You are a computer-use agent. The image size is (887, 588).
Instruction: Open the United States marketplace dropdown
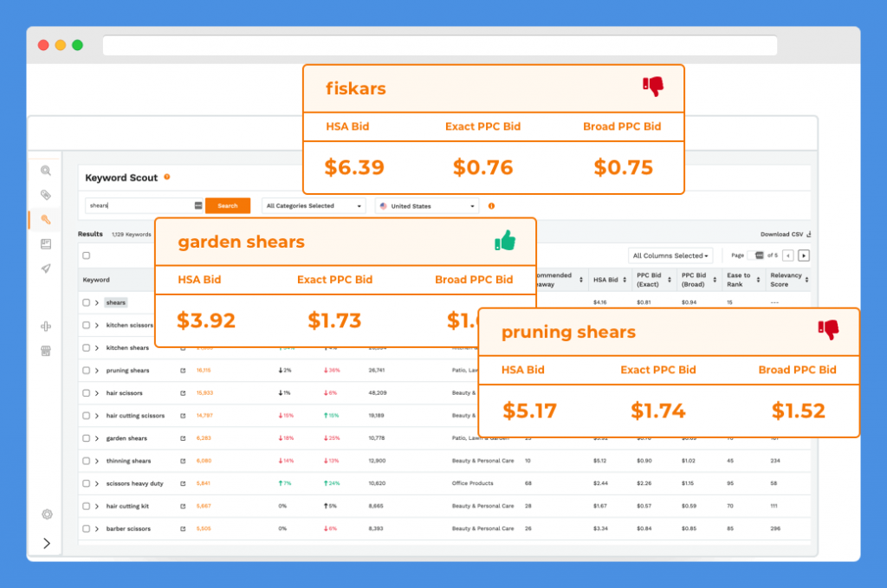[426, 206]
